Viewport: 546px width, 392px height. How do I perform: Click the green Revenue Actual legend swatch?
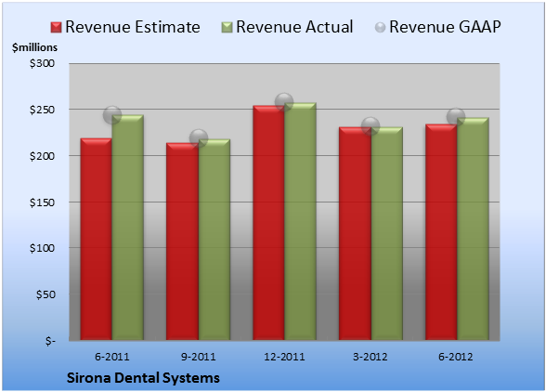(227, 28)
